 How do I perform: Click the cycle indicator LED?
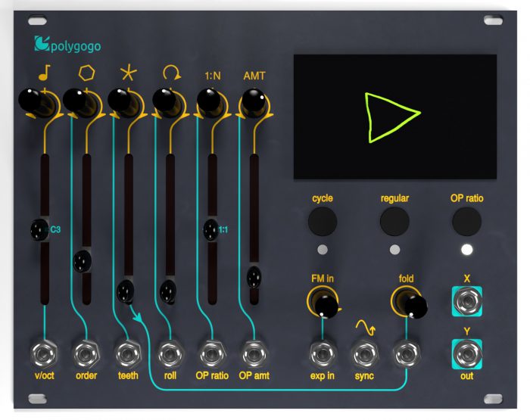(323, 250)
